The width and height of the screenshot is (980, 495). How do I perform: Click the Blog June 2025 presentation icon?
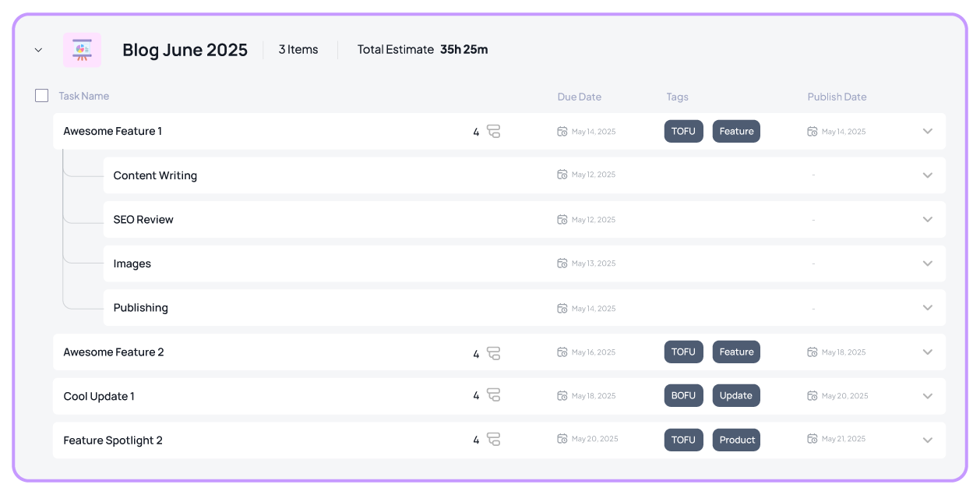pyautogui.click(x=82, y=50)
